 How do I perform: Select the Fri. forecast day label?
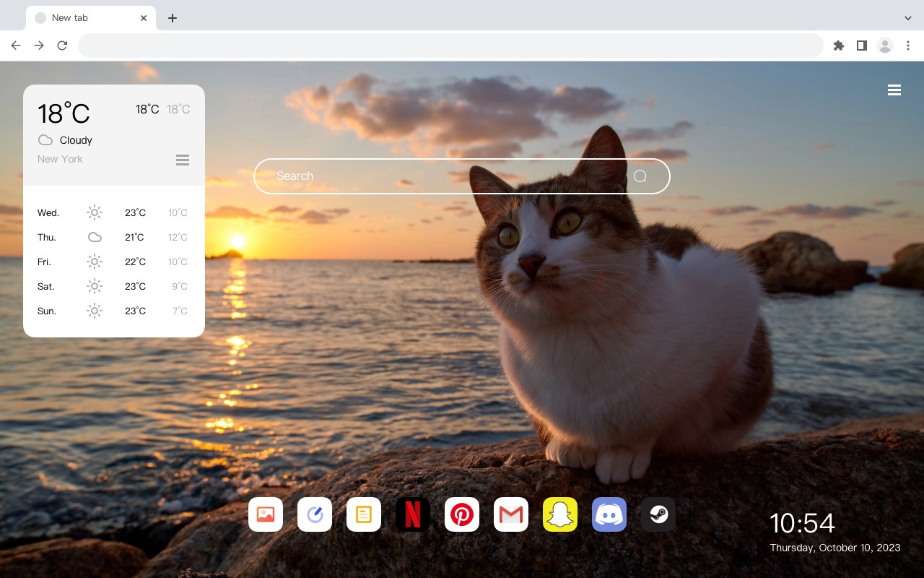click(44, 262)
